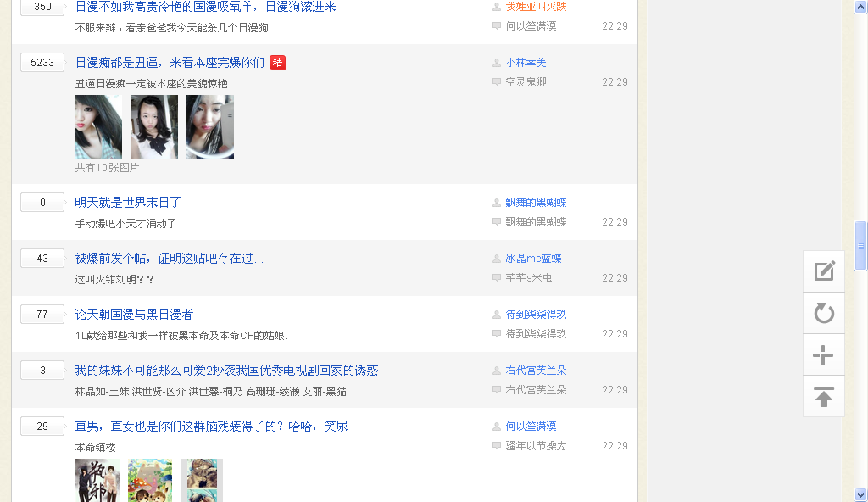Screen dimensions: 868x502
Task: Click last replier 空灵鬼卿
Action: pyautogui.click(x=526, y=82)
